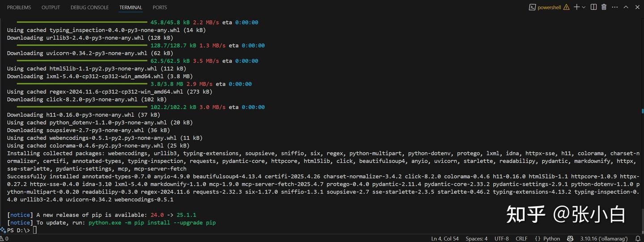
Task: Click the 3.10.16 ('ollamarag') interpreter selector
Action: pos(604,238)
